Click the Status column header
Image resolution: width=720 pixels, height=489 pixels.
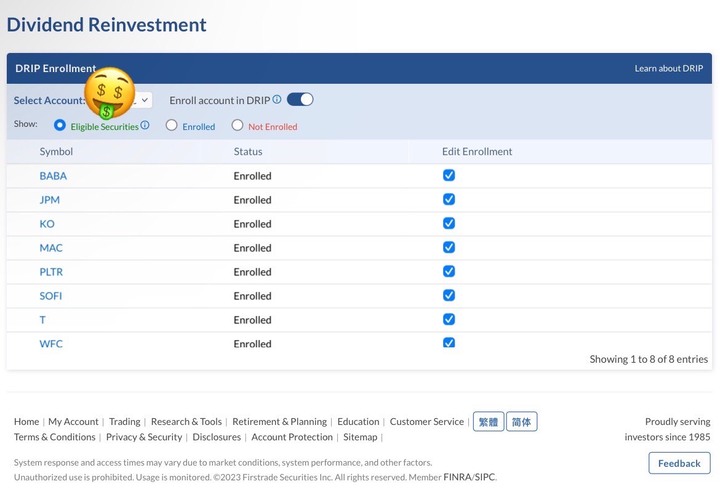pyautogui.click(x=248, y=152)
